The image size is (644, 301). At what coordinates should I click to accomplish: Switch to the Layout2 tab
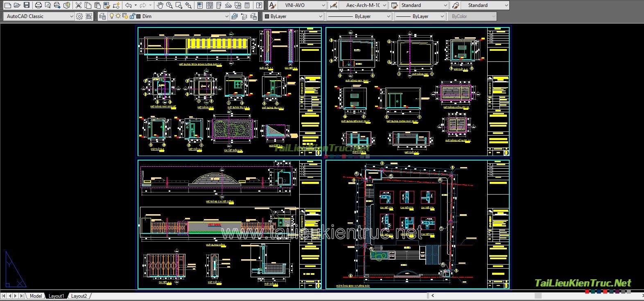tap(79, 296)
